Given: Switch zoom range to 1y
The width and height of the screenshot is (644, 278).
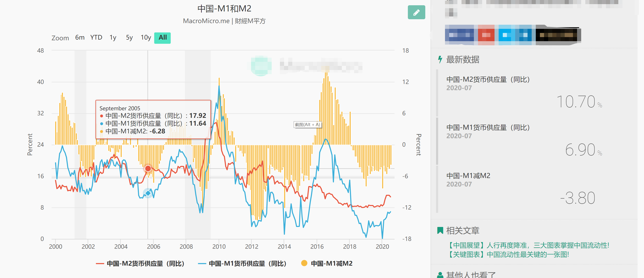Looking at the screenshot, I should [113, 38].
